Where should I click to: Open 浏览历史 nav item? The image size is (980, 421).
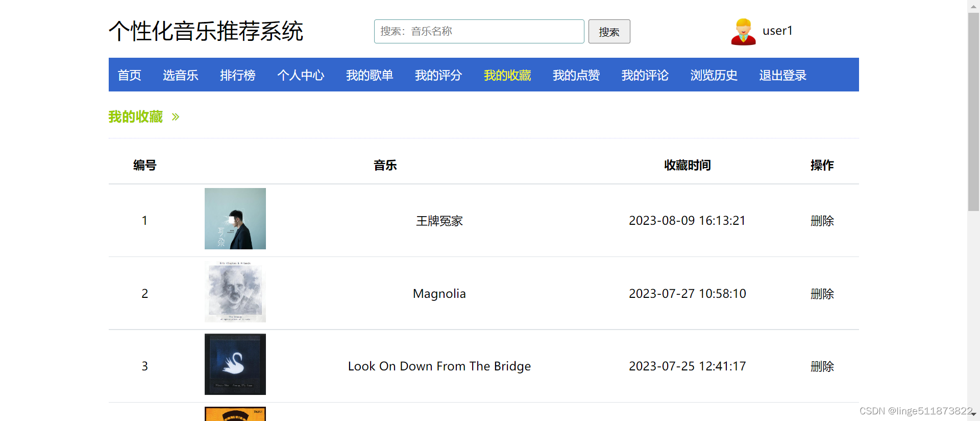pyautogui.click(x=714, y=75)
